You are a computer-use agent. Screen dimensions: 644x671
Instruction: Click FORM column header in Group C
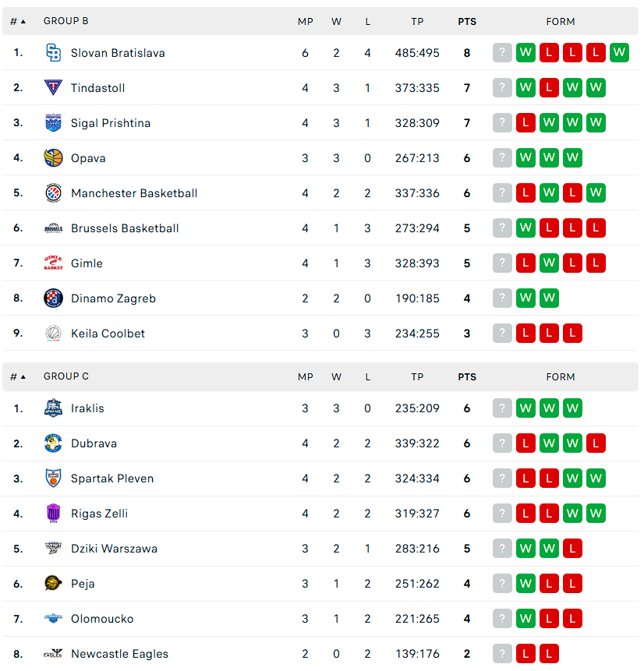[561, 377]
